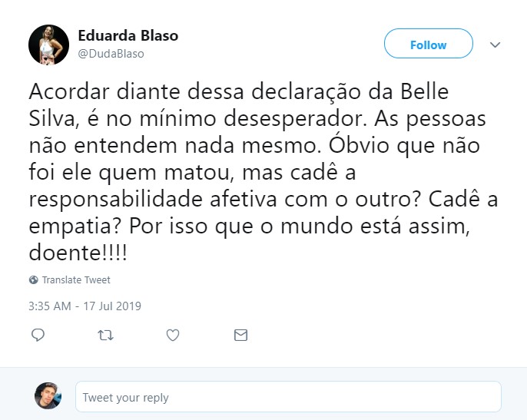Image resolution: width=527 pixels, height=420 pixels.
Task: Open Eduarda Blaso's profile picture
Action: pyautogui.click(x=49, y=45)
